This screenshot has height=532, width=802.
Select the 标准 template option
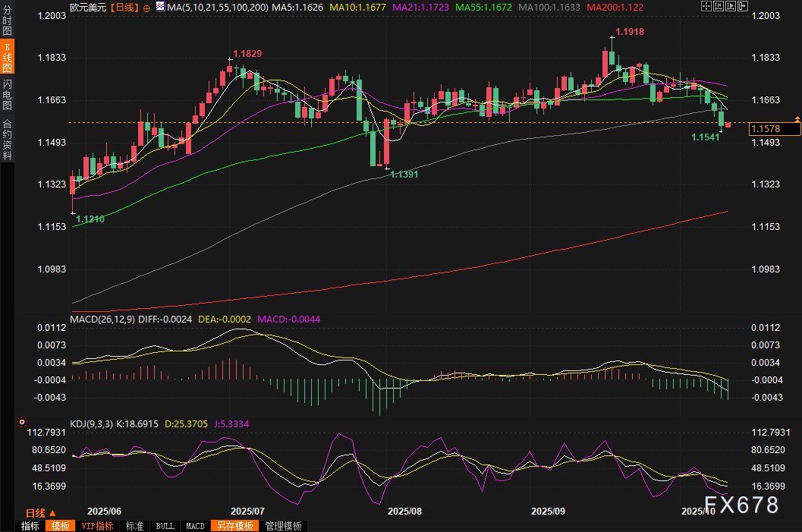pyautogui.click(x=134, y=526)
